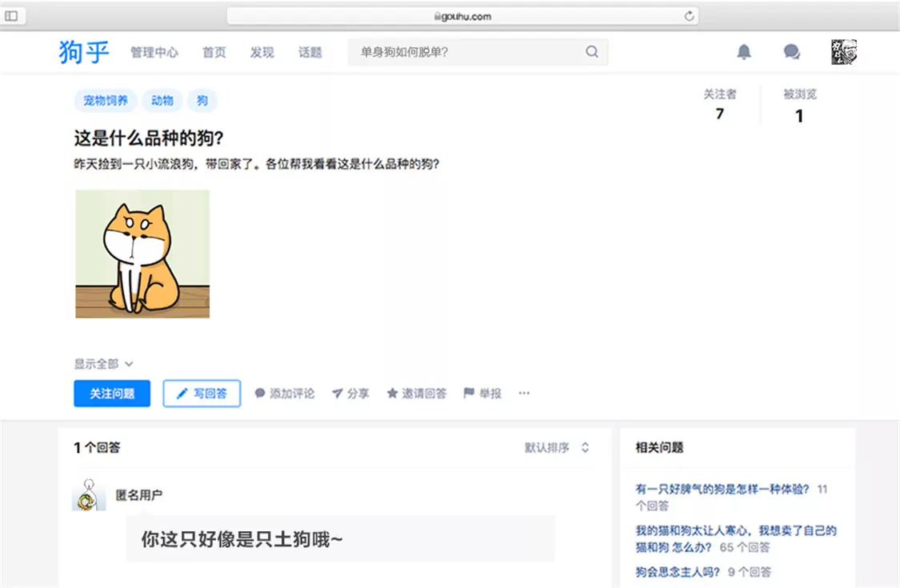The image size is (900, 588).
Task: Click the 写回答 button
Action: (x=202, y=394)
